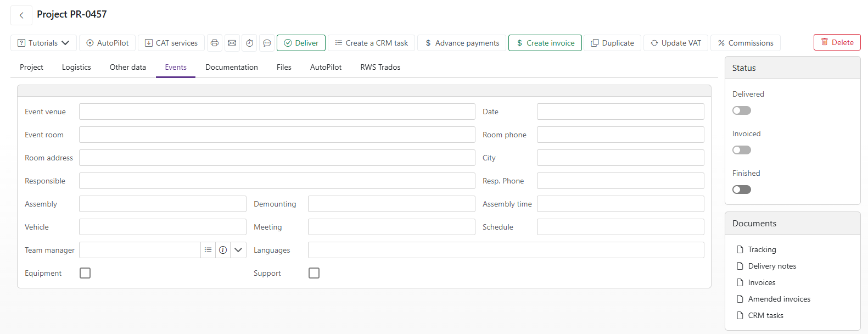Open the RWS Trados tab

(380, 67)
